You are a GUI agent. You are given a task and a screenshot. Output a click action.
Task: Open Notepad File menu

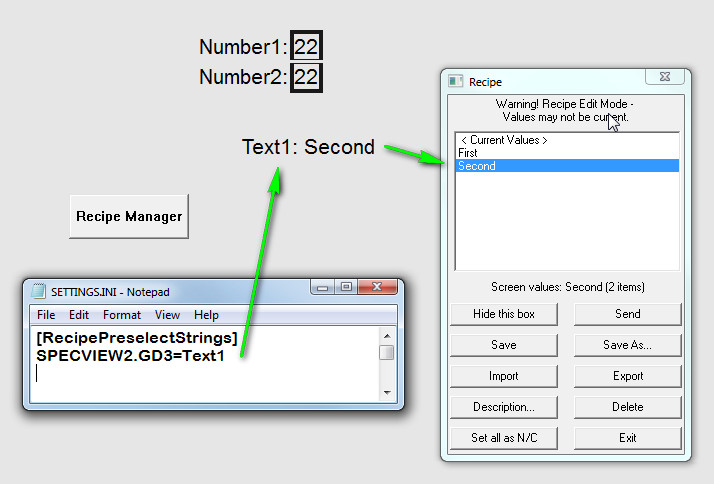tap(46, 315)
